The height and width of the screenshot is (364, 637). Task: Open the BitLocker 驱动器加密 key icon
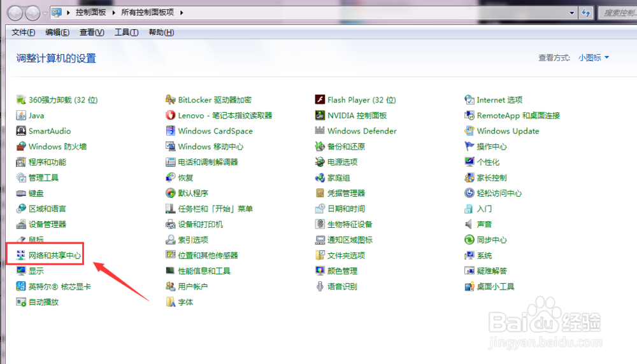click(170, 100)
